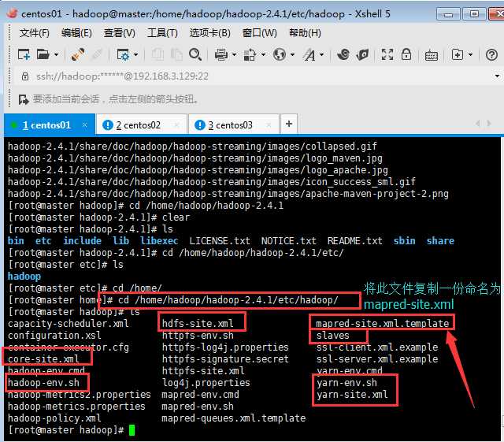Screen dimensions: 504x442
Task: Click the greyed disconnect icon
Action: point(96,54)
